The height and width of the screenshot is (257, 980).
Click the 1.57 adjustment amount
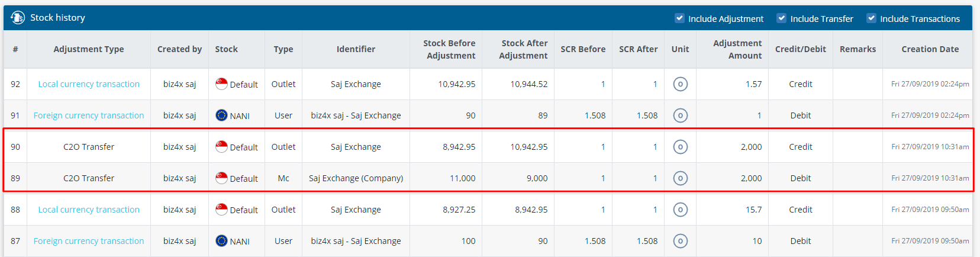pos(753,84)
